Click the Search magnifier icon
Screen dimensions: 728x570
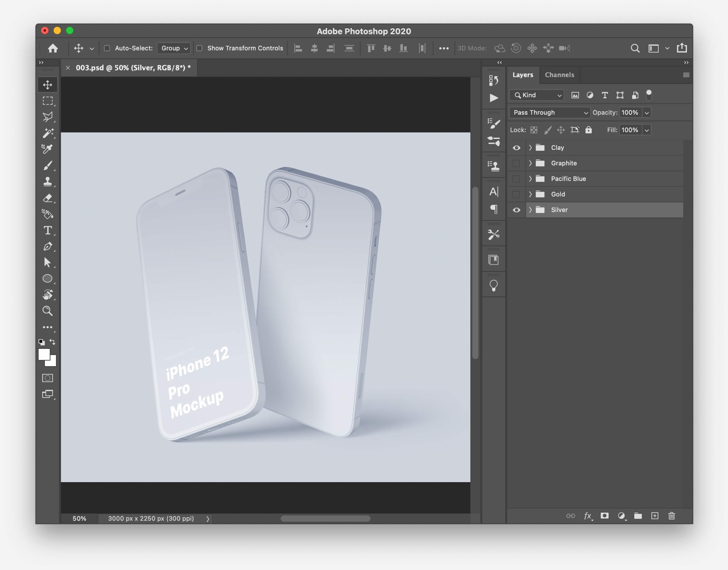635,48
